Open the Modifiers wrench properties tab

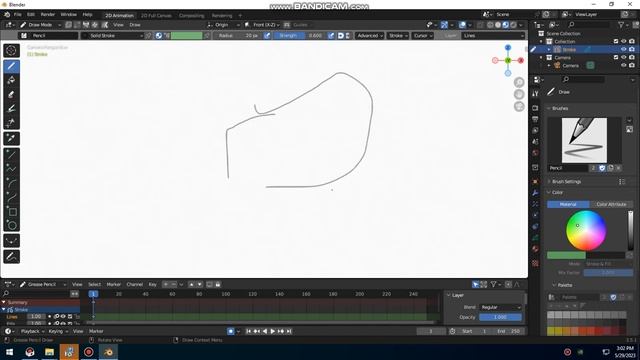pos(536,193)
